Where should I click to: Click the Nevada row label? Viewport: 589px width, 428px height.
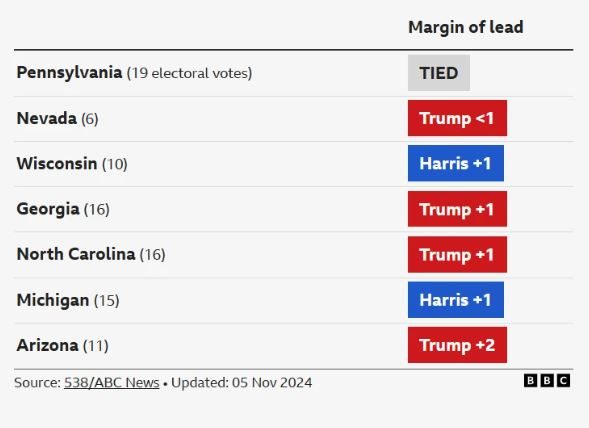click(57, 119)
